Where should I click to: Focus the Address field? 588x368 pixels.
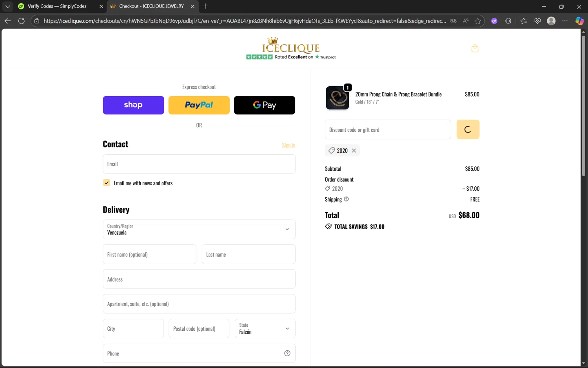pyautogui.click(x=199, y=279)
